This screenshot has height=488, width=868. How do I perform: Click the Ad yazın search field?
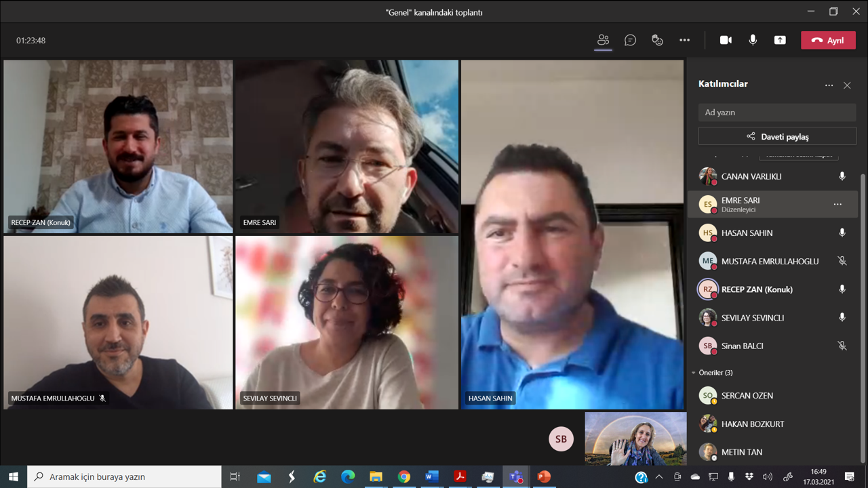click(x=777, y=113)
